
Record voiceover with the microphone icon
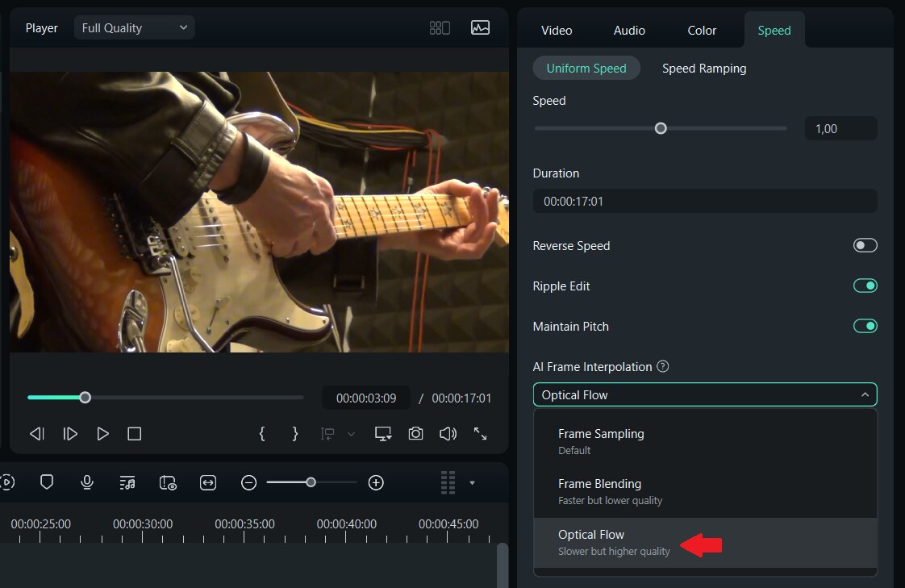pos(87,482)
